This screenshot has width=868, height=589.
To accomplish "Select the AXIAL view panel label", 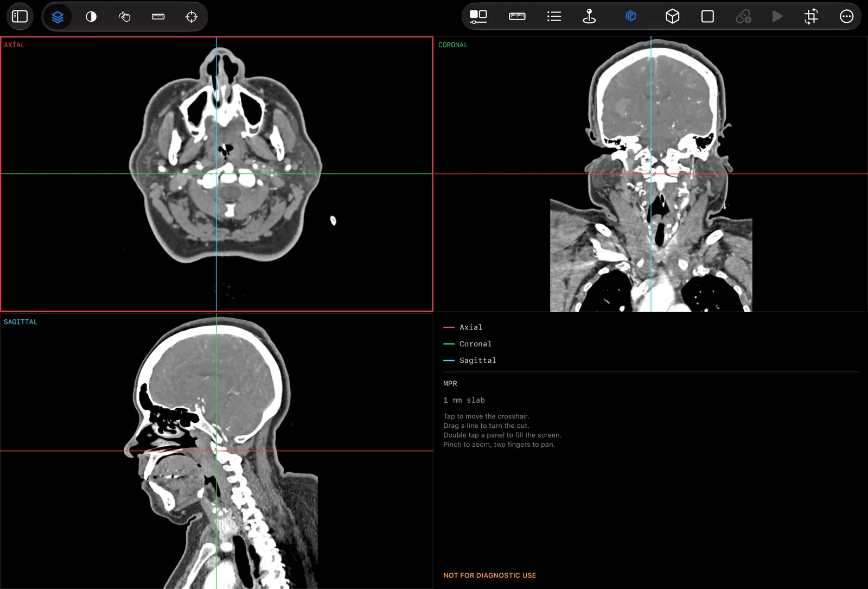I will click(x=14, y=45).
